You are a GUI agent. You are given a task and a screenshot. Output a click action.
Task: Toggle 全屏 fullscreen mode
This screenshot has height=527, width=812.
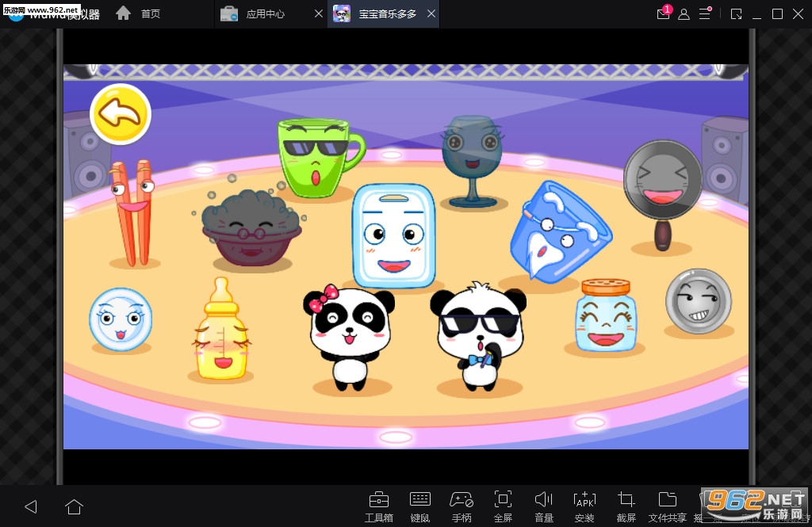[503, 504]
